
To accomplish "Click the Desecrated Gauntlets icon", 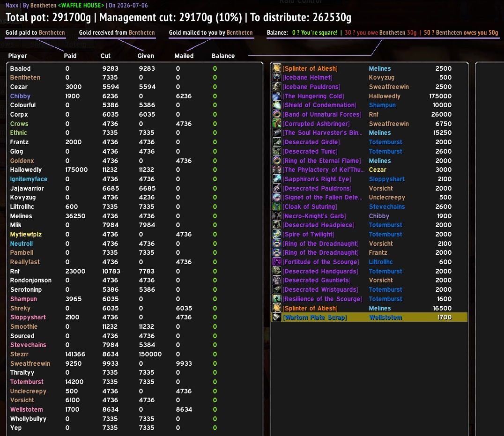I will pyautogui.click(x=277, y=280).
